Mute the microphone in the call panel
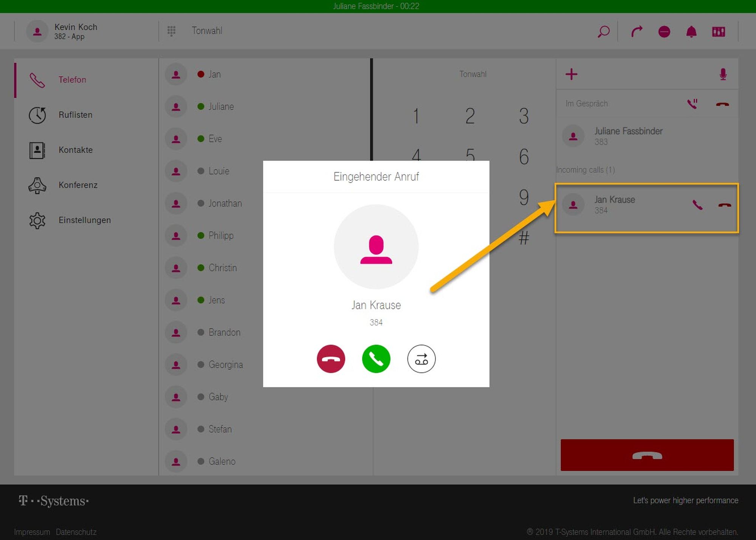 [723, 74]
